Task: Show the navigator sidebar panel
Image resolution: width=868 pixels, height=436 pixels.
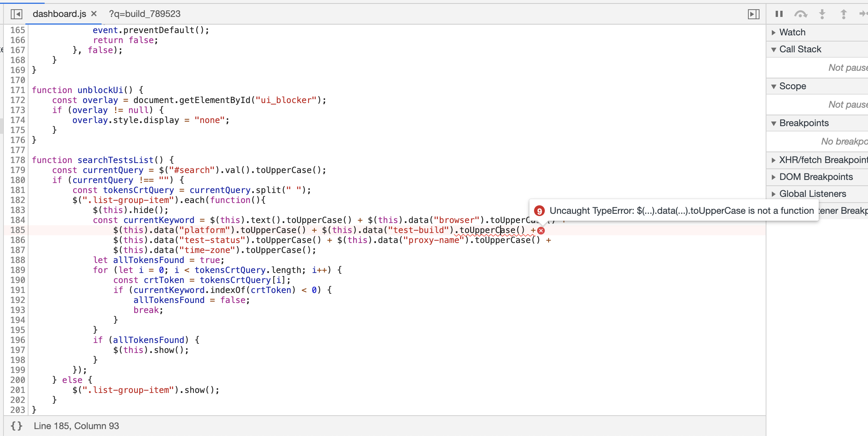Action: tap(16, 14)
